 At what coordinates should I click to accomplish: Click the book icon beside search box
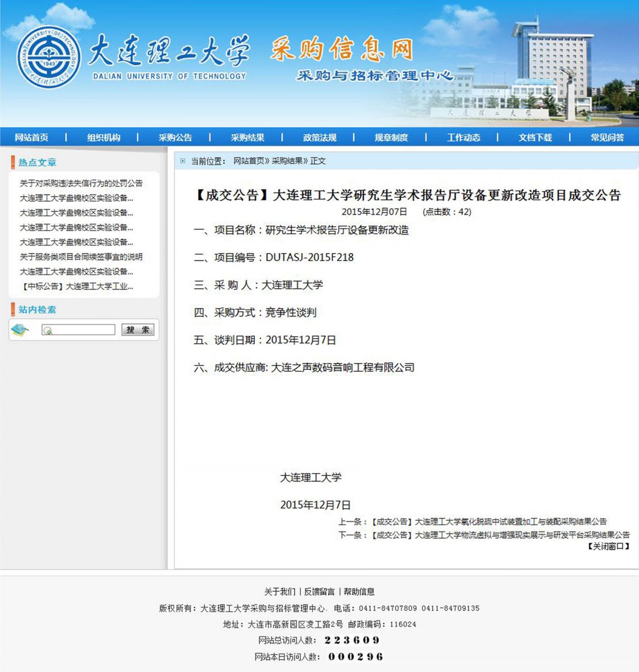[20, 330]
